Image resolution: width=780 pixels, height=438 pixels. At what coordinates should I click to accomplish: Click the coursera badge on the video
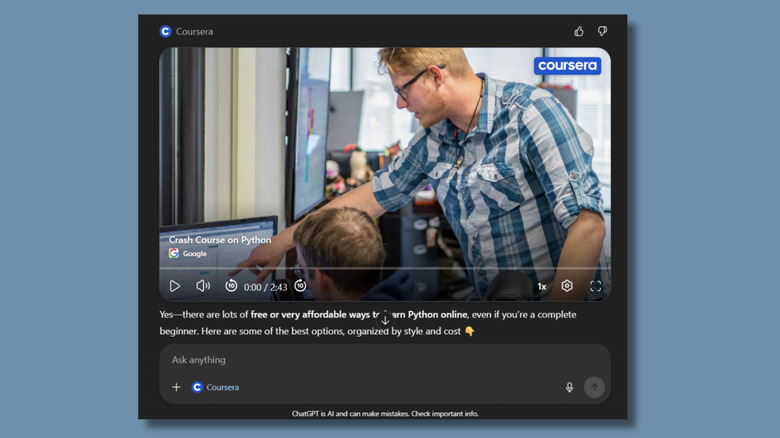click(567, 66)
